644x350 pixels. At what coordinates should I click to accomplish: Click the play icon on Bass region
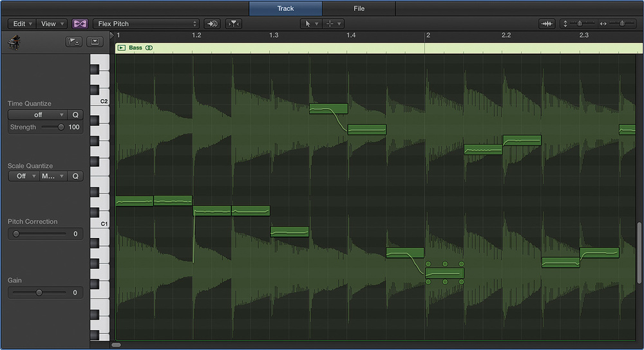(x=122, y=48)
